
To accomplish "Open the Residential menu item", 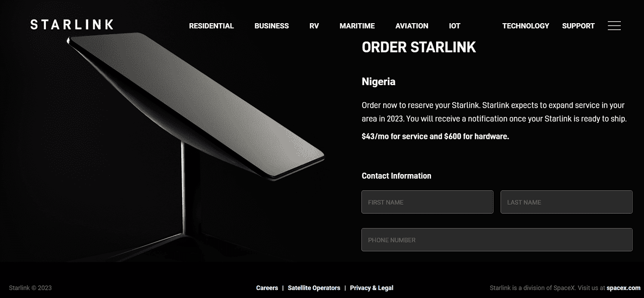I will (211, 26).
